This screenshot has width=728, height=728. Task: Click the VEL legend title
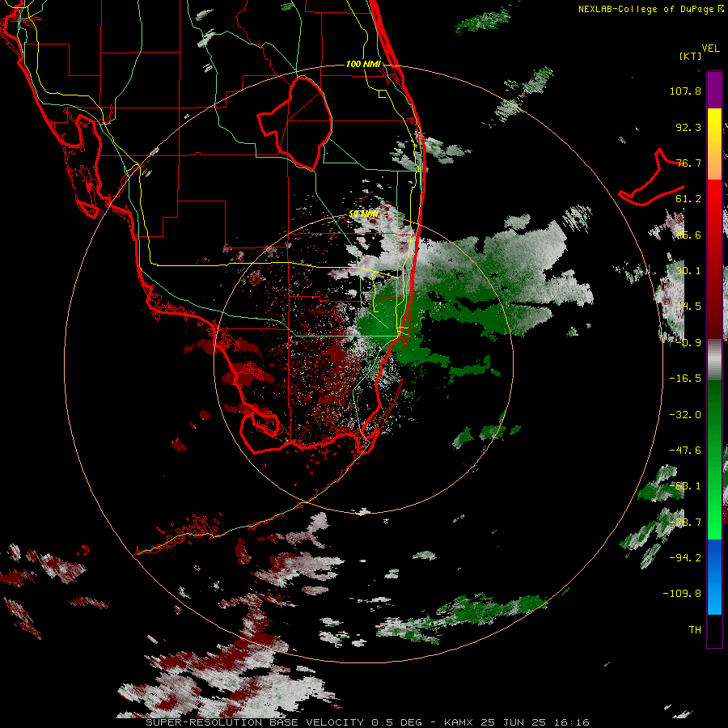[x=710, y=49]
